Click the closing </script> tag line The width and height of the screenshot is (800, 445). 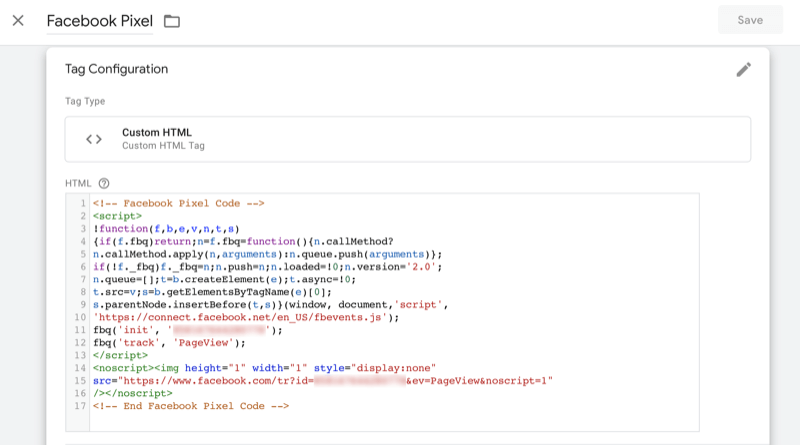pyautogui.click(x=120, y=355)
